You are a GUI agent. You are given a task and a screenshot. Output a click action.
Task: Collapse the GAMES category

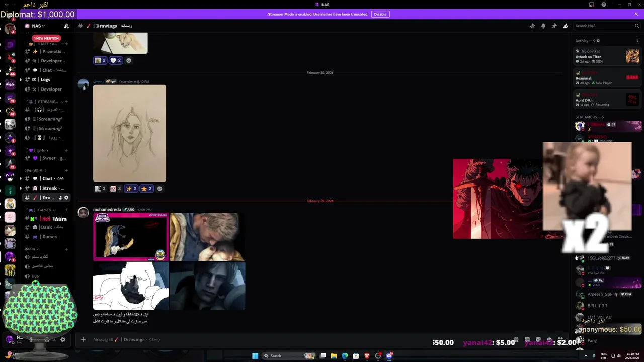[41, 210]
